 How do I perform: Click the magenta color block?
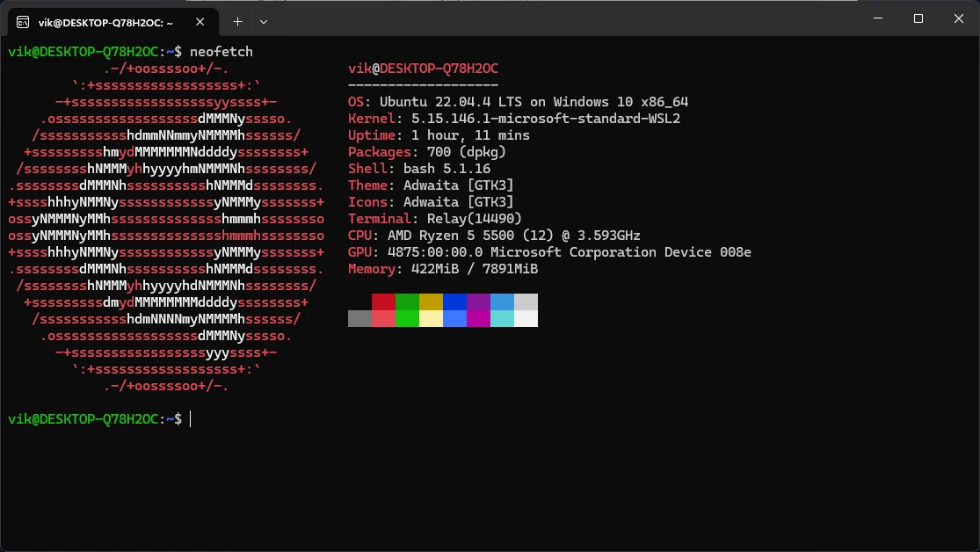coord(479,318)
